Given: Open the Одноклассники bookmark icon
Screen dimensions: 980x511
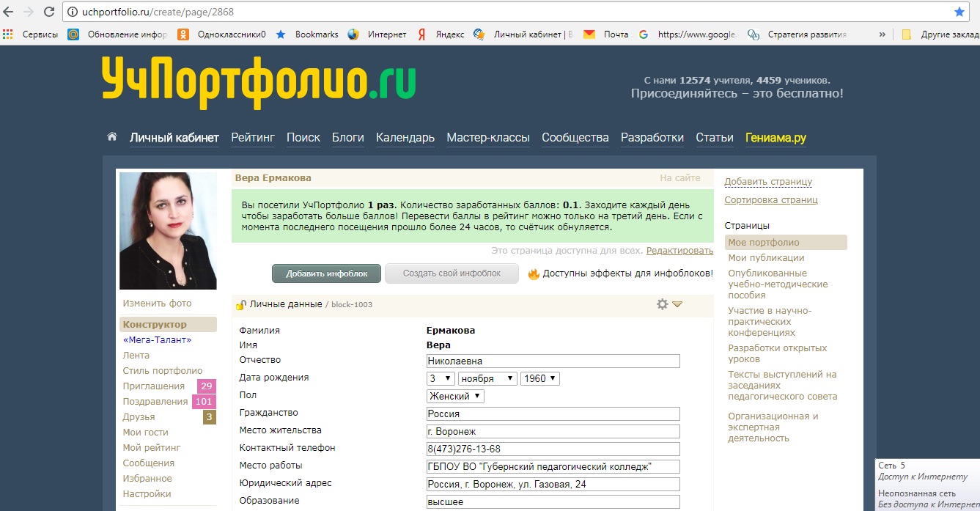Looking at the screenshot, I should [x=183, y=34].
